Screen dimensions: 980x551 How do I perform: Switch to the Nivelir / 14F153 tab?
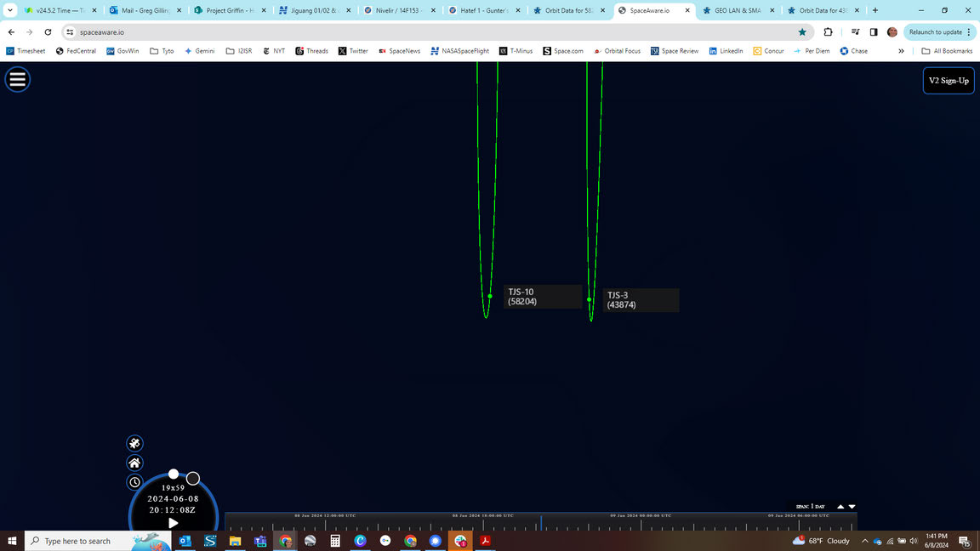399,10
